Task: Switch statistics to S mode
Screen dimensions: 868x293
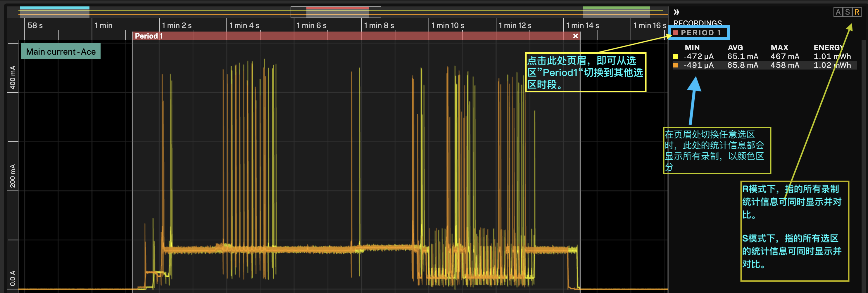Action: (847, 12)
